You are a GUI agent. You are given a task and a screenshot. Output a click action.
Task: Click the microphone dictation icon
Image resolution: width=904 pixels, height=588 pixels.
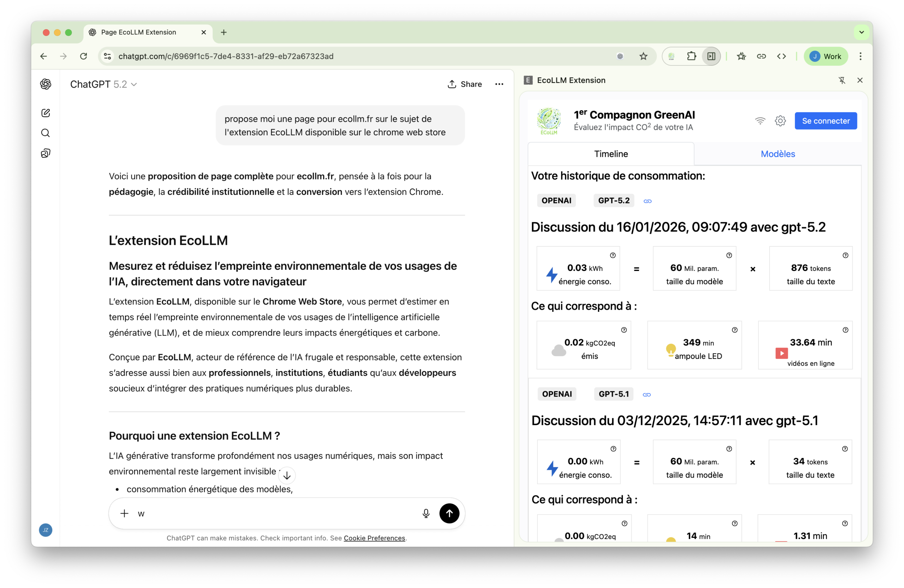pos(426,513)
